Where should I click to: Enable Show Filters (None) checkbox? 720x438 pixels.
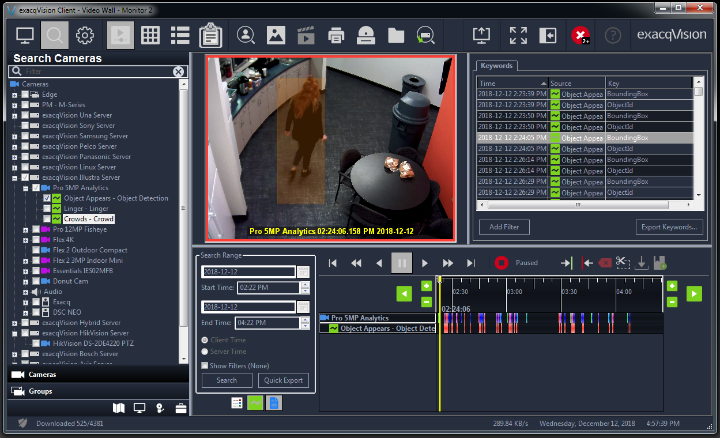205,366
